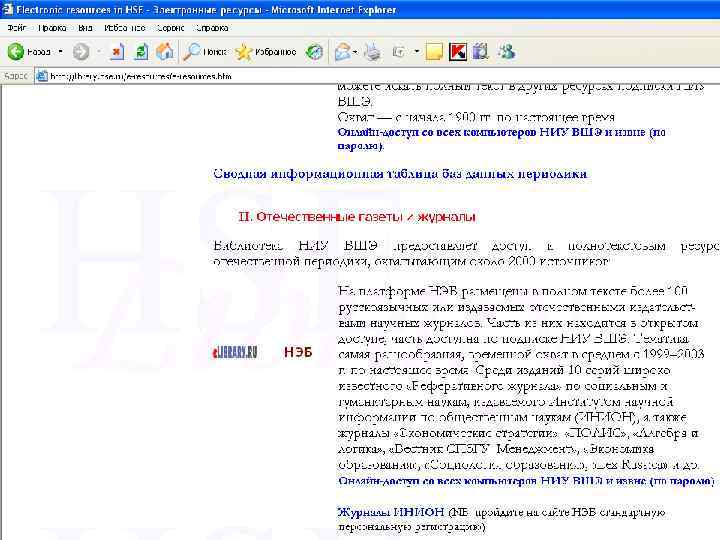Click the Research book icon
The width and height of the screenshot is (720, 540).
(480, 52)
